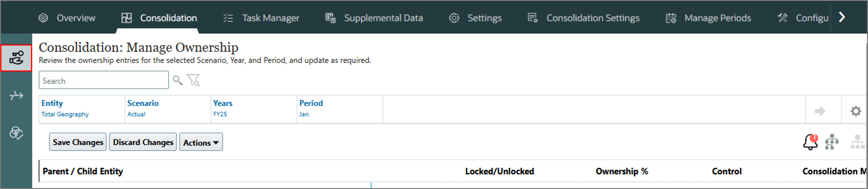Open notifications via the bell icon

point(810,142)
